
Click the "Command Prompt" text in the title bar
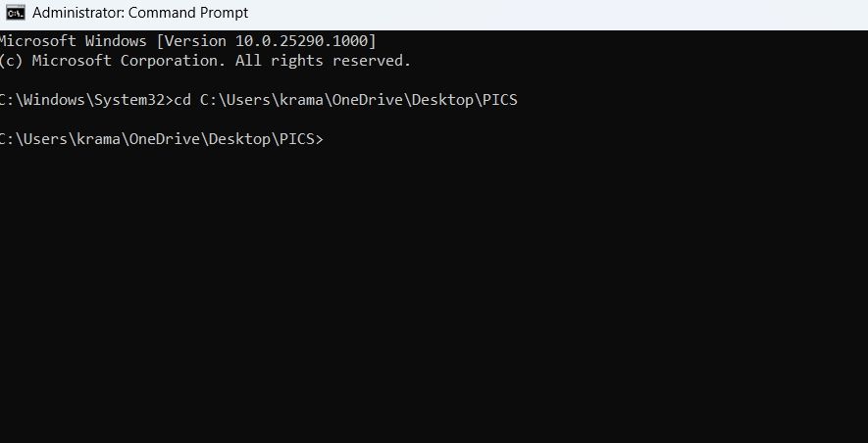[x=188, y=13]
